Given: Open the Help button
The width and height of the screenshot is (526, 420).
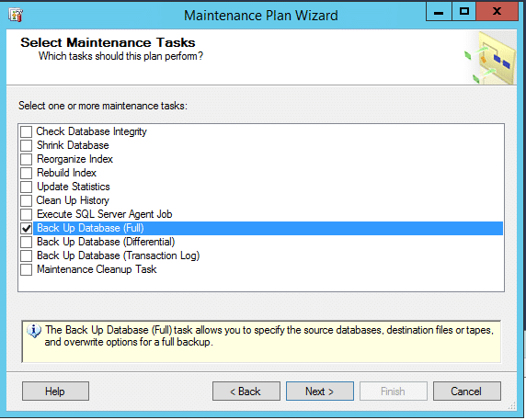Looking at the screenshot, I should [x=55, y=392].
